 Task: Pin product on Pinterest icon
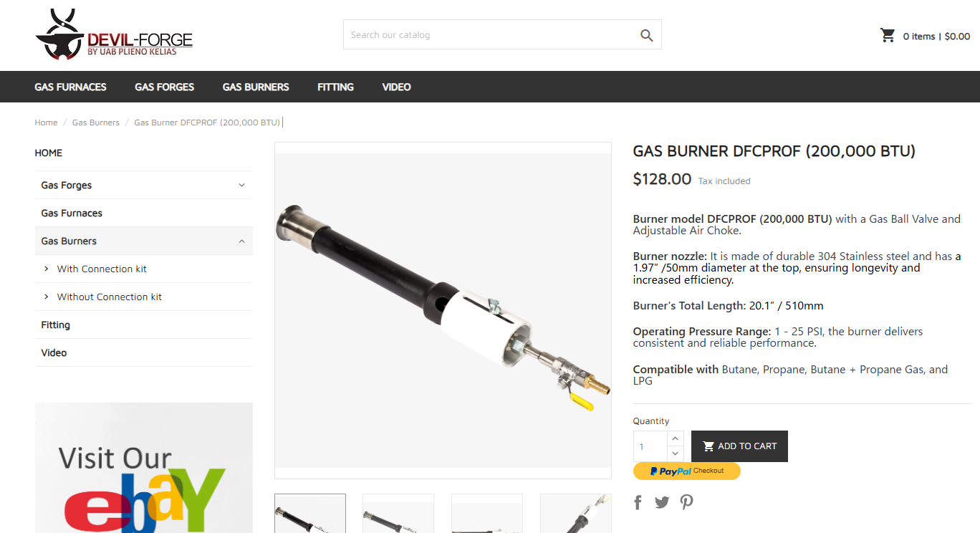(686, 502)
